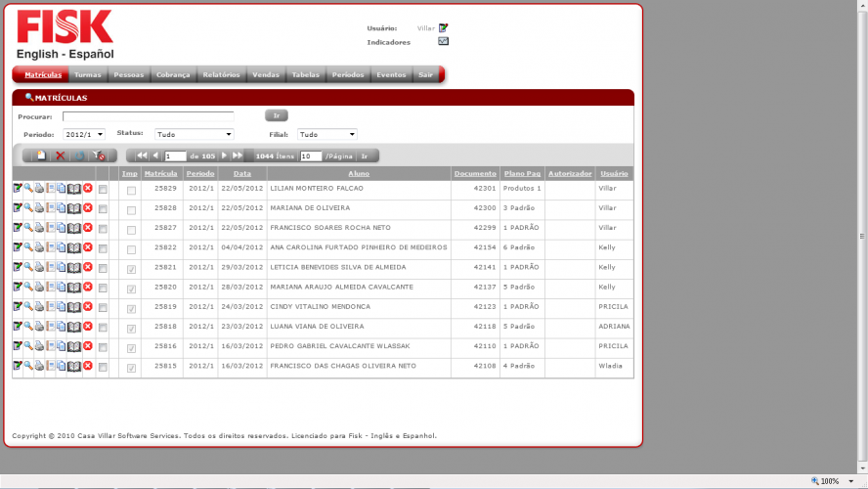Open book icon for MARIANA ARAUJO ALMEIDA row
868x489 pixels.
pos(74,288)
